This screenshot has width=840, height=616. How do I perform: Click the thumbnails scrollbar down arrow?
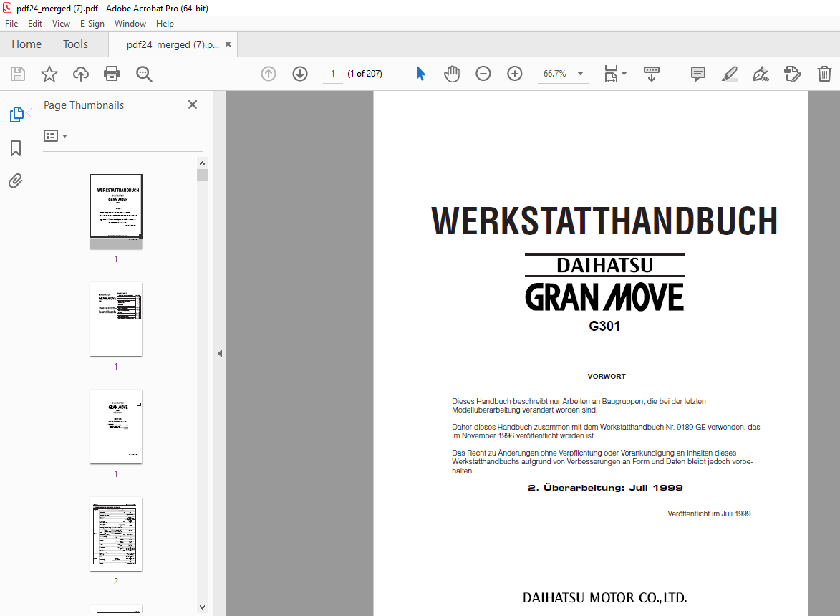pyautogui.click(x=202, y=607)
